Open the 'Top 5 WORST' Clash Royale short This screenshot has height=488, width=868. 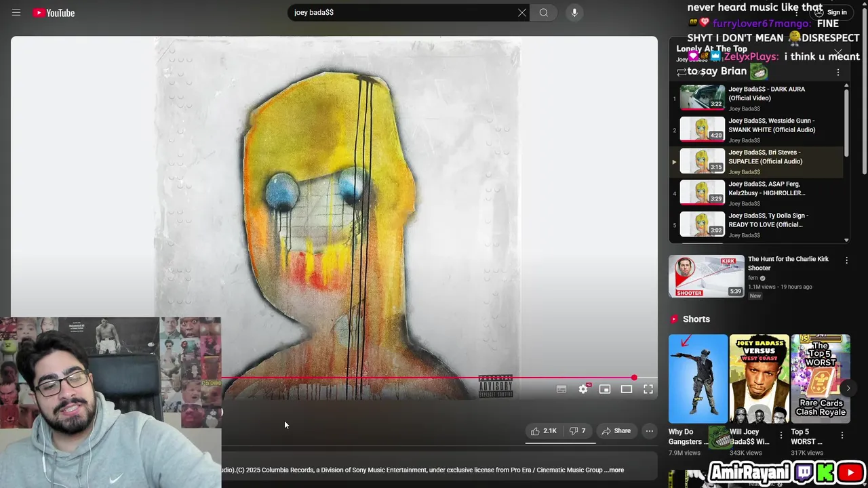[x=820, y=378]
